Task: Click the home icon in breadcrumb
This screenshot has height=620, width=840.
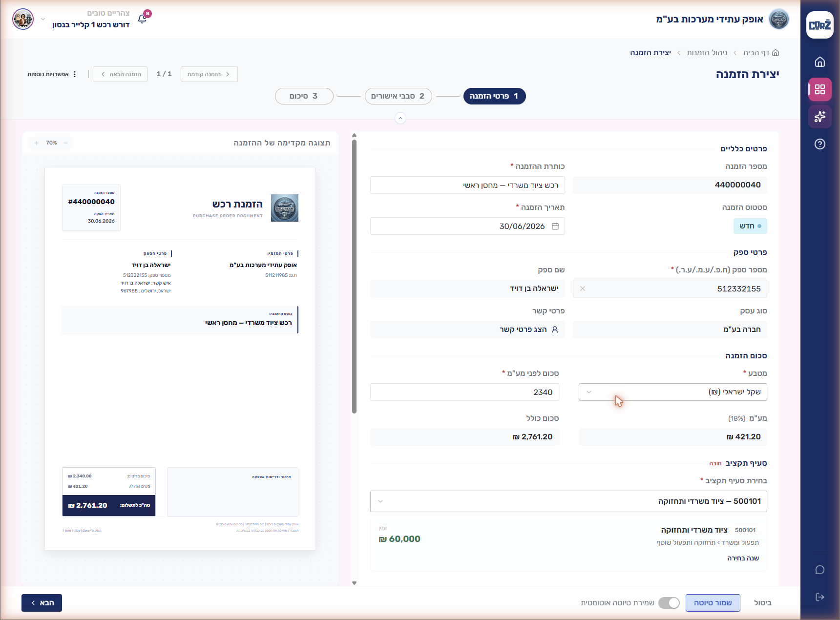Action: pyautogui.click(x=776, y=53)
